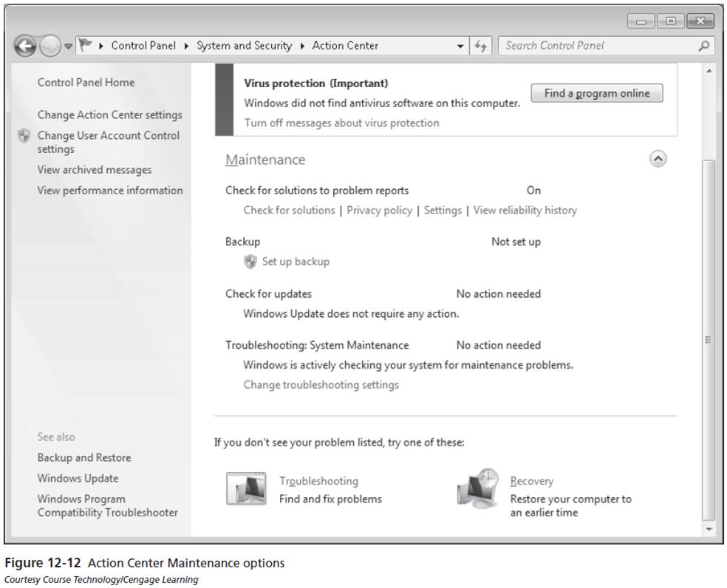727x588 pixels.
Task: Click the scrollbar up arrow
Action: (709, 72)
